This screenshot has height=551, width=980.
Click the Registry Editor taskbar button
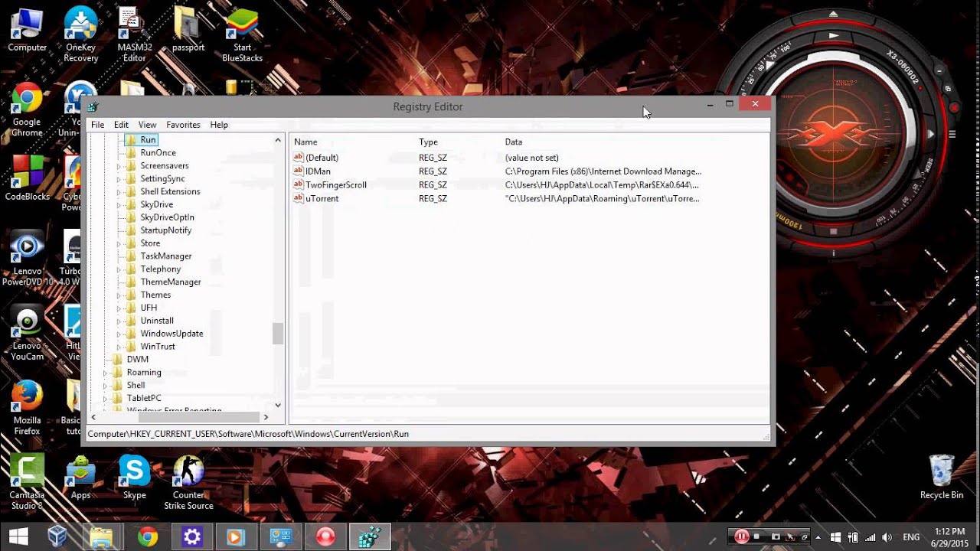pos(371,536)
